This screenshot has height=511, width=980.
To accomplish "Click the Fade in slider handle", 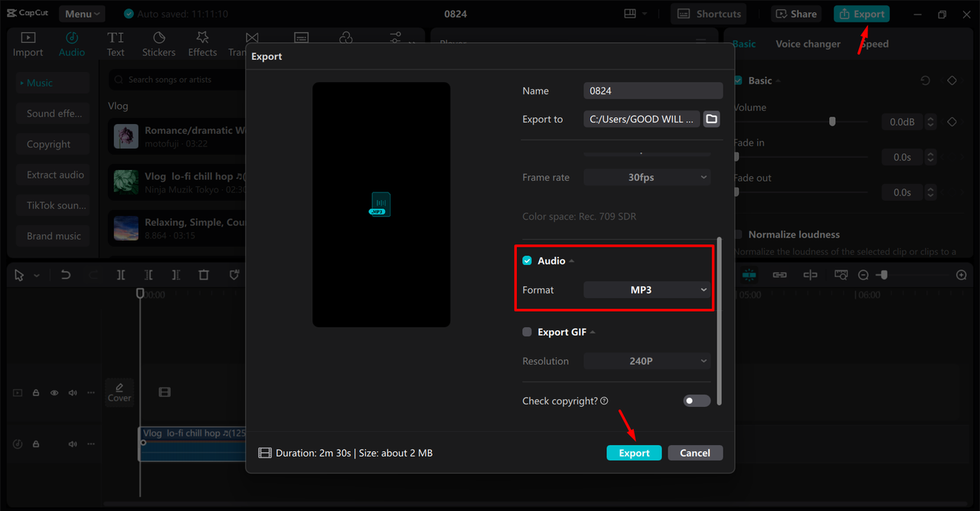I will pyautogui.click(x=736, y=157).
